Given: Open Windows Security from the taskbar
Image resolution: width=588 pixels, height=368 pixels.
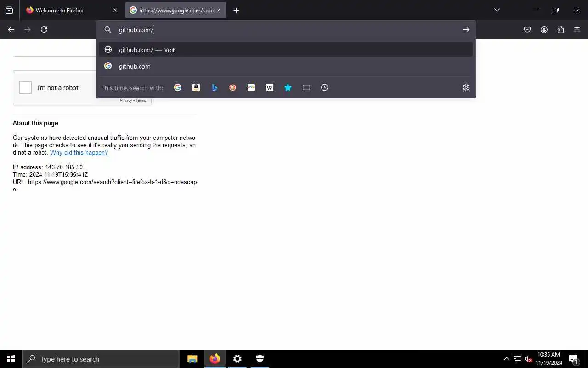Looking at the screenshot, I should 260,359.
